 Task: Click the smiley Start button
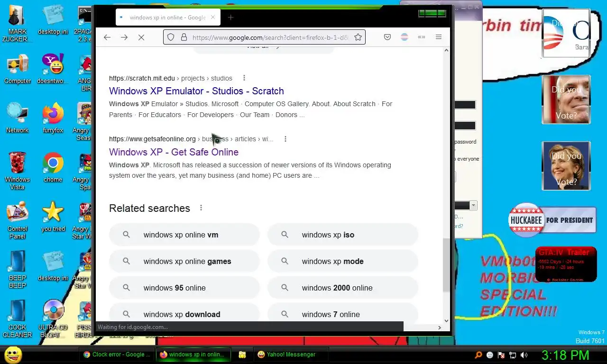[x=13, y=355]
